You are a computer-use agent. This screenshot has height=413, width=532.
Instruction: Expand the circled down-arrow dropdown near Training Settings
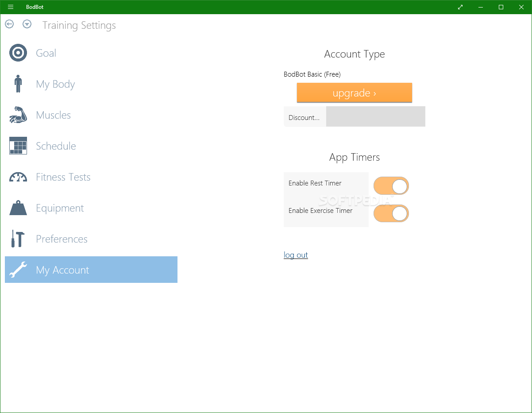pyautogui.click(x=27, y=24)
